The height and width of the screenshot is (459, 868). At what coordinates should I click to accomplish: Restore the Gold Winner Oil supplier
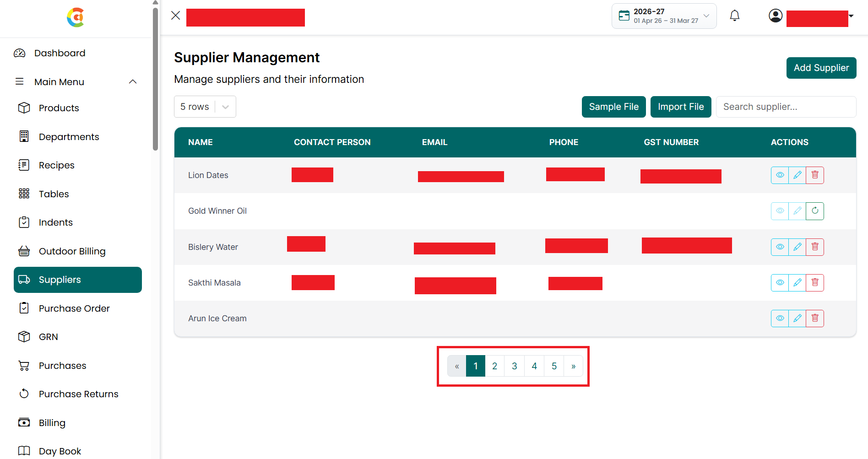[815, 211]
